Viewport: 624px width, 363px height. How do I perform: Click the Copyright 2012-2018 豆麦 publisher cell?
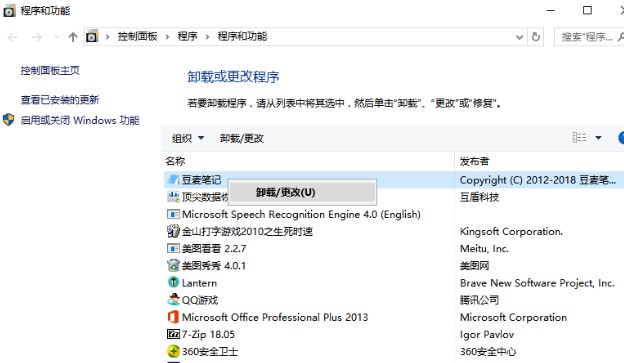tap(538, 180)
